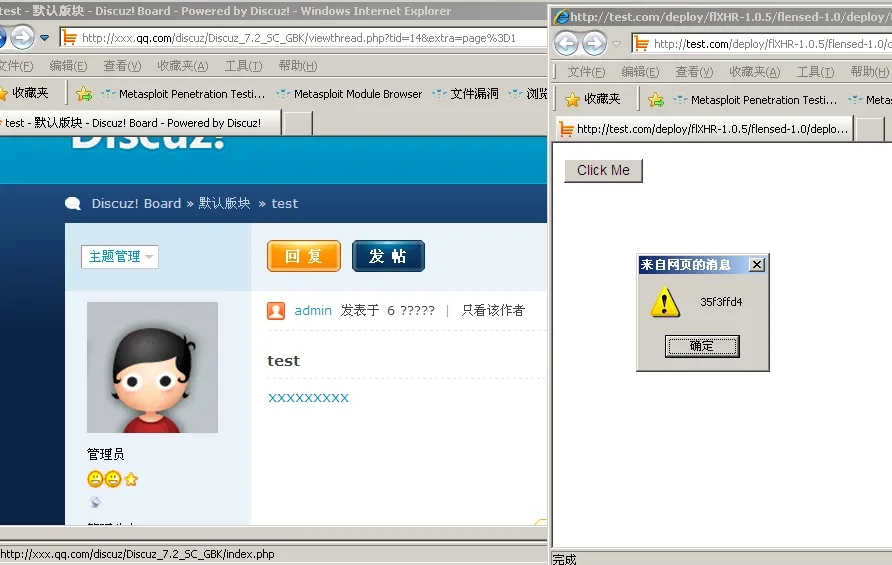
Task: Click the yellow warning icon in dialog
Action: pos(665,302)
